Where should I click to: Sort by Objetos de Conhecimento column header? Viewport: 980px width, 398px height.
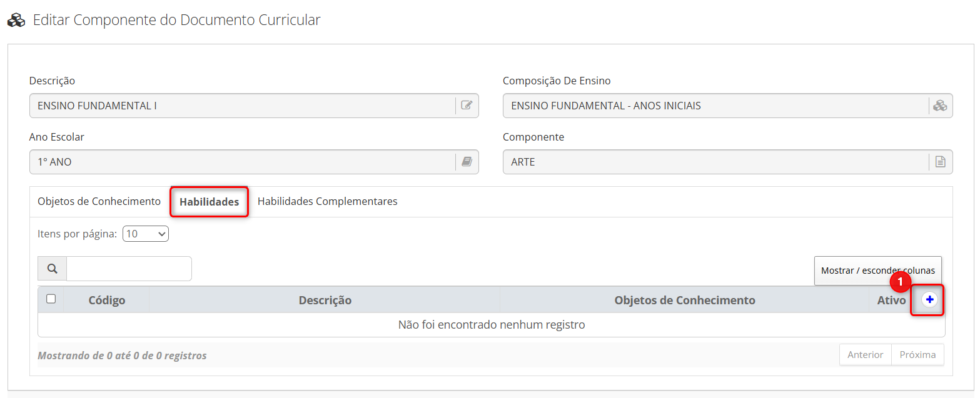click(684, 301)
